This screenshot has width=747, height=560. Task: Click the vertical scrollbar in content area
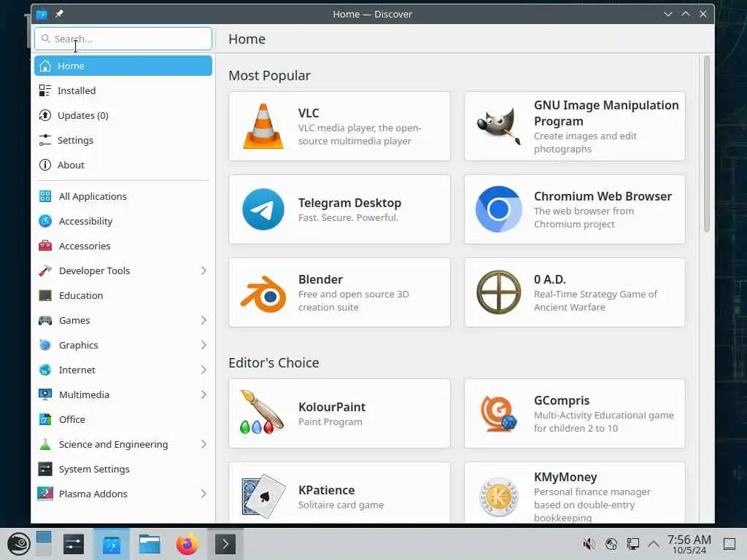(706, 143)
